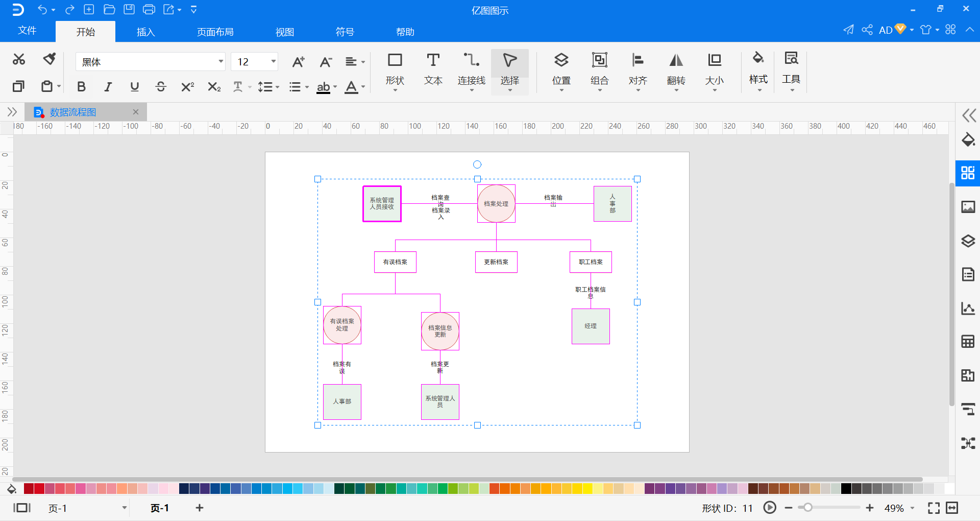Select the Connector line tool
The width and height of the screenshot is (980, 521).
[471, 71]
